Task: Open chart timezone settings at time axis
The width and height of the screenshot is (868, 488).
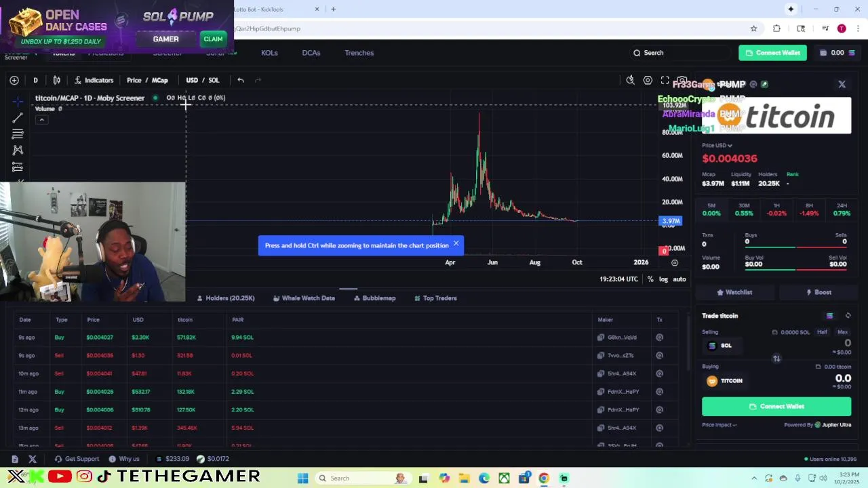Action: [618, 279]
